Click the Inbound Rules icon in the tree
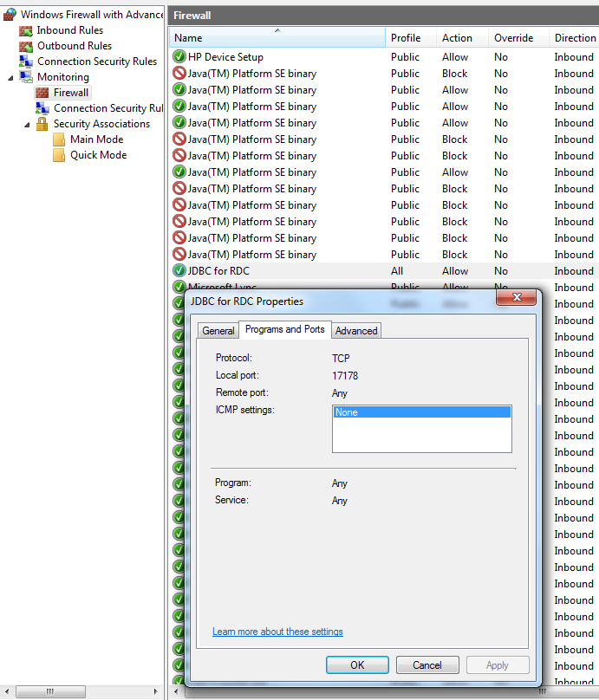 point(26,31)
